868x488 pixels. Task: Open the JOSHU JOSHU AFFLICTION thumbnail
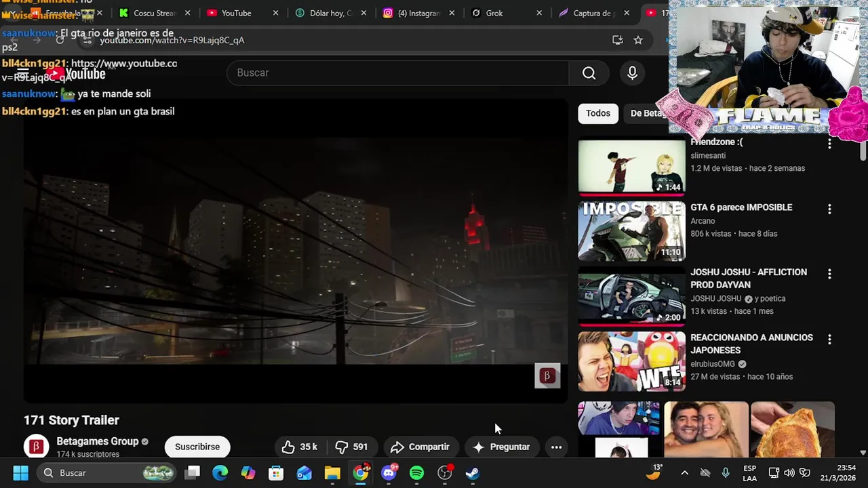pos(632,296)
